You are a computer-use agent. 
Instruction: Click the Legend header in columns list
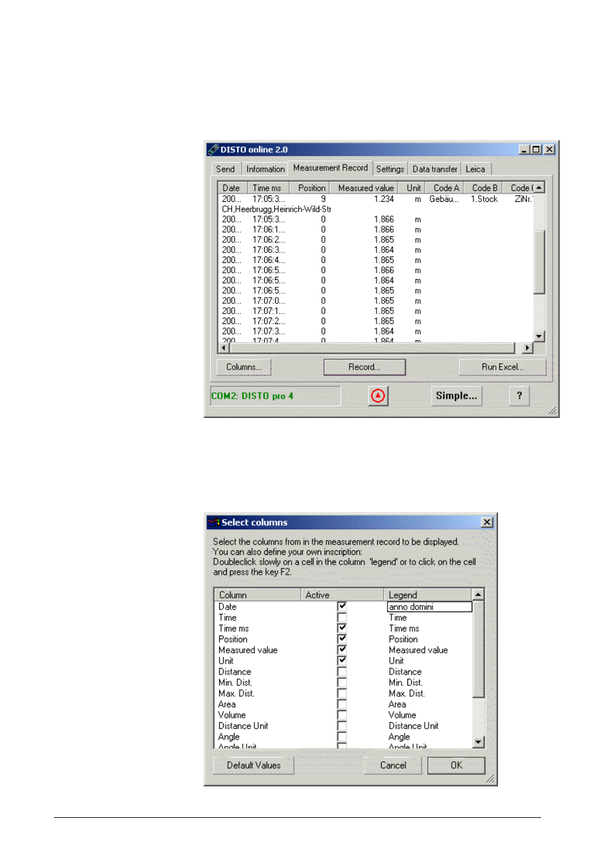[x=427, y=595]
